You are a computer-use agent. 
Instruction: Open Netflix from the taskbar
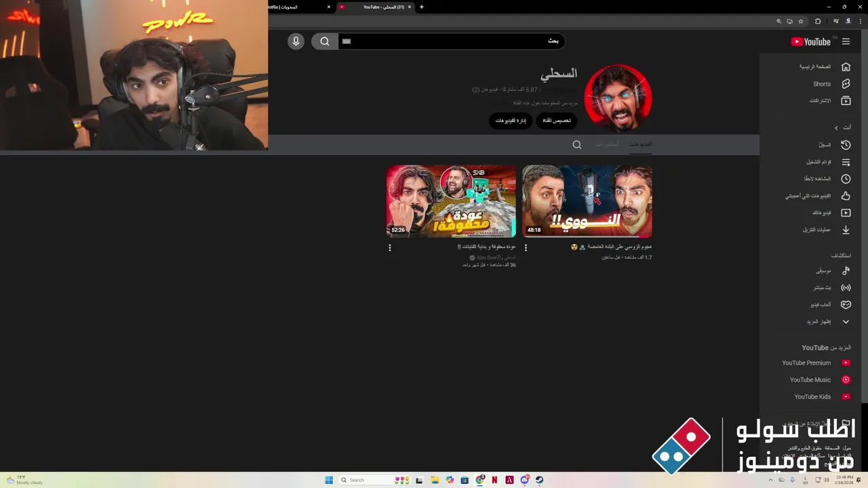point(494,480)
